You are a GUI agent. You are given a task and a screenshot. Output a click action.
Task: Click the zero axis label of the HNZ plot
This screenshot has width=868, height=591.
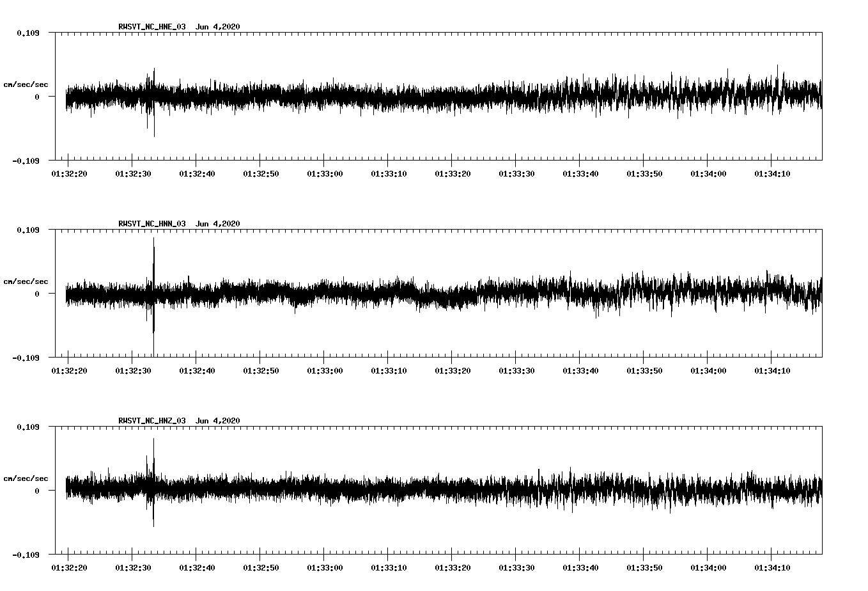click(x=37, y=491)
